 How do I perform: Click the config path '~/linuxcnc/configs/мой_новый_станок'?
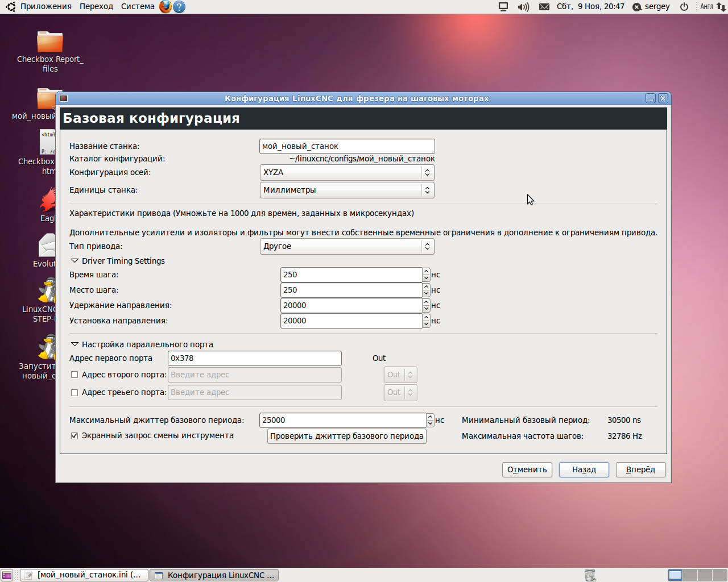pyautogui.click(x=362, y=159)
